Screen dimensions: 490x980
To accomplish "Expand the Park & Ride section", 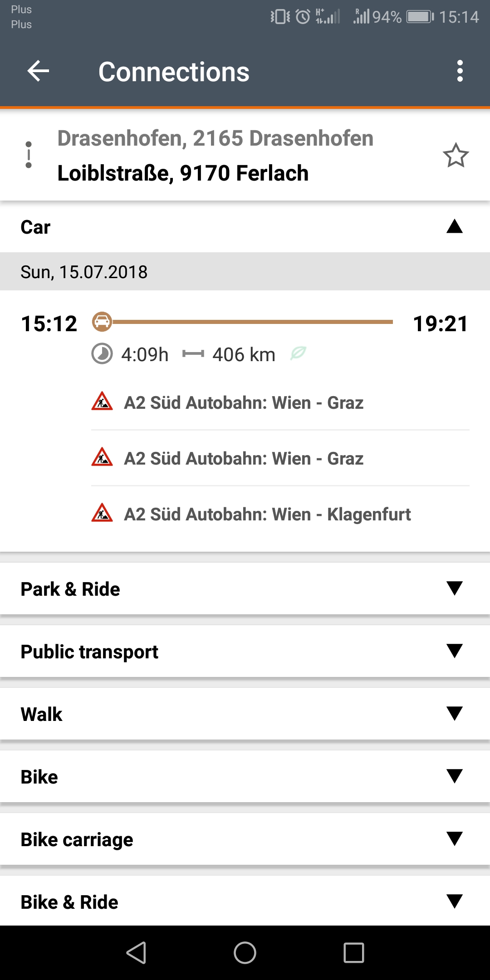I will [x=454, y=588].
